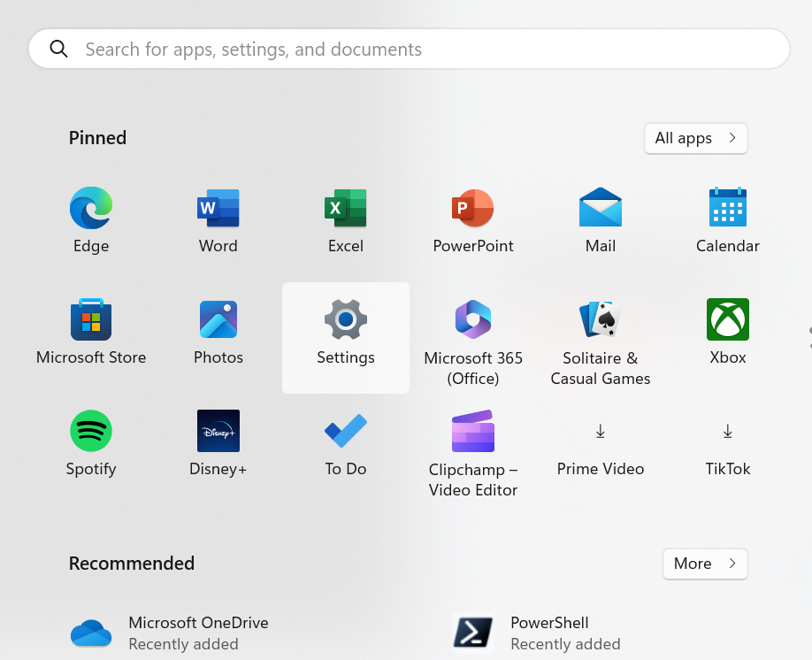Open Settings gear icon
The width and height of the screenshot is (812, 660).
click(x=346, y=319)
